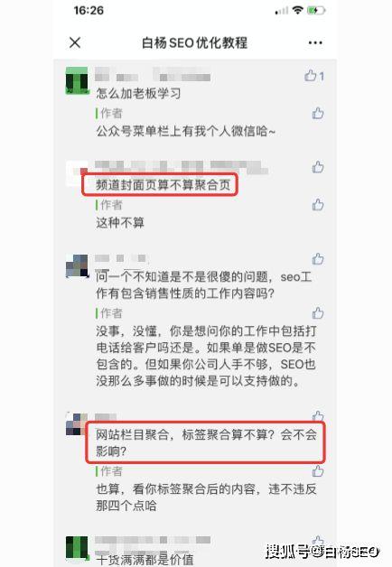This screenshot has height=567, width=392.
Task: Tap the blurred username of first commenter
Action: 153,75
